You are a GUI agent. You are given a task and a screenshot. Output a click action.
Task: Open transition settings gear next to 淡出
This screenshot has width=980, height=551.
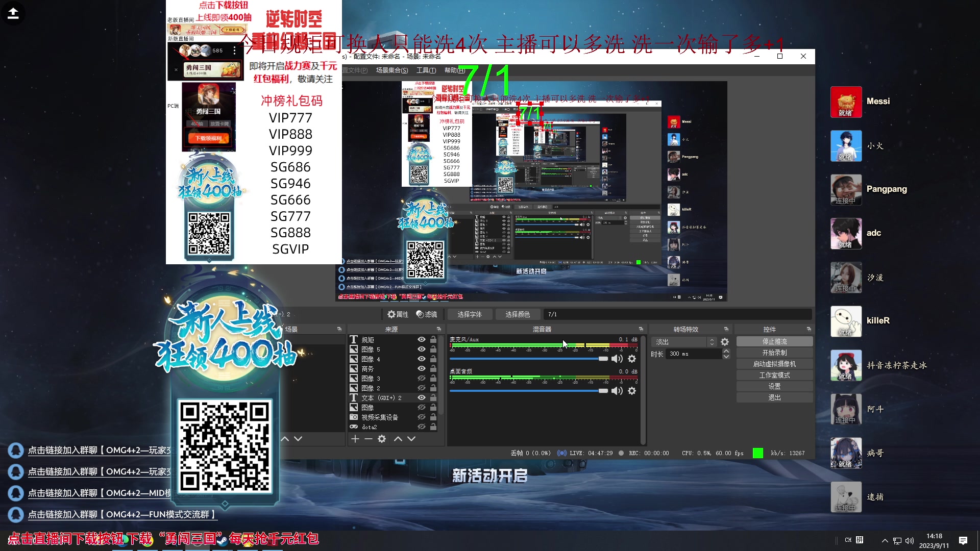[725, 341]
